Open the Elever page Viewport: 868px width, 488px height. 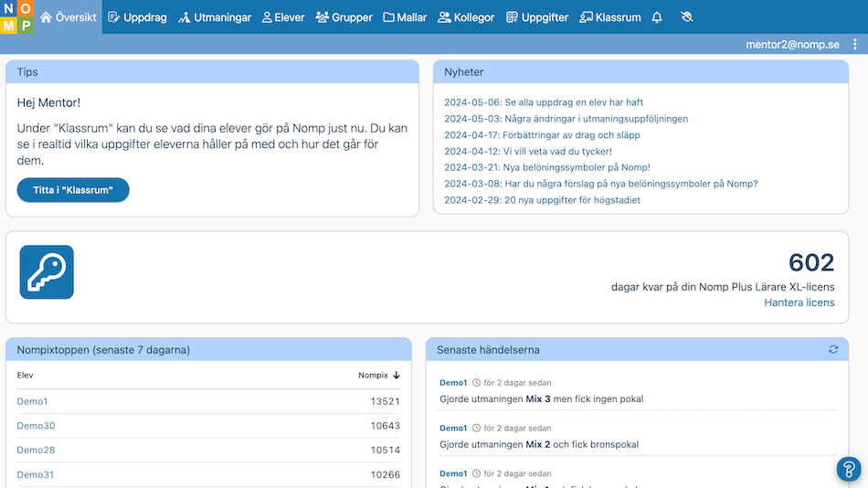click(x=283, y=17)
